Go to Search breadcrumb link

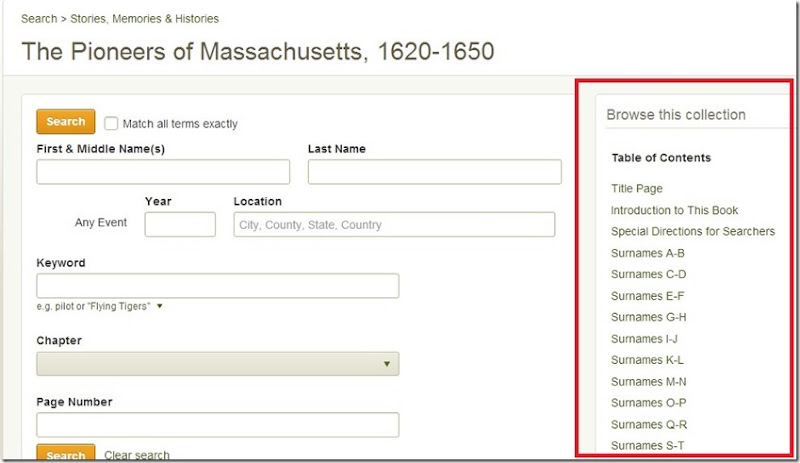39,19
